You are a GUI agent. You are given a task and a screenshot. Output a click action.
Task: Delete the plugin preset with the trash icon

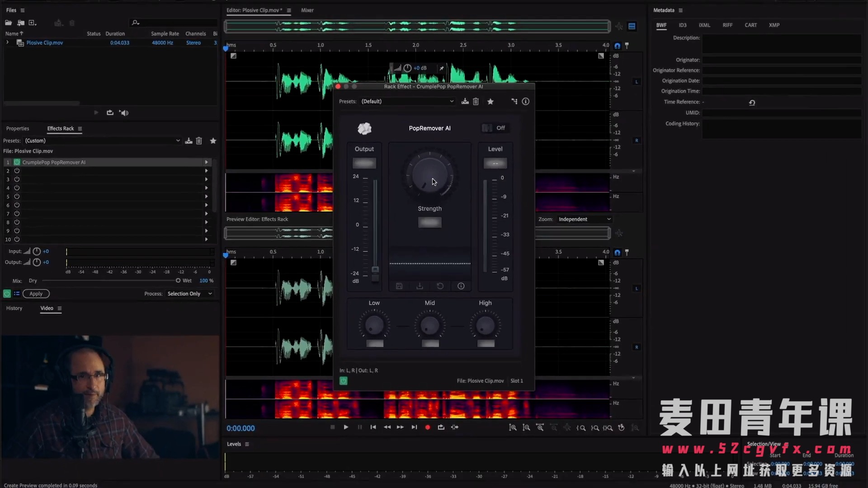click(476, 101)
